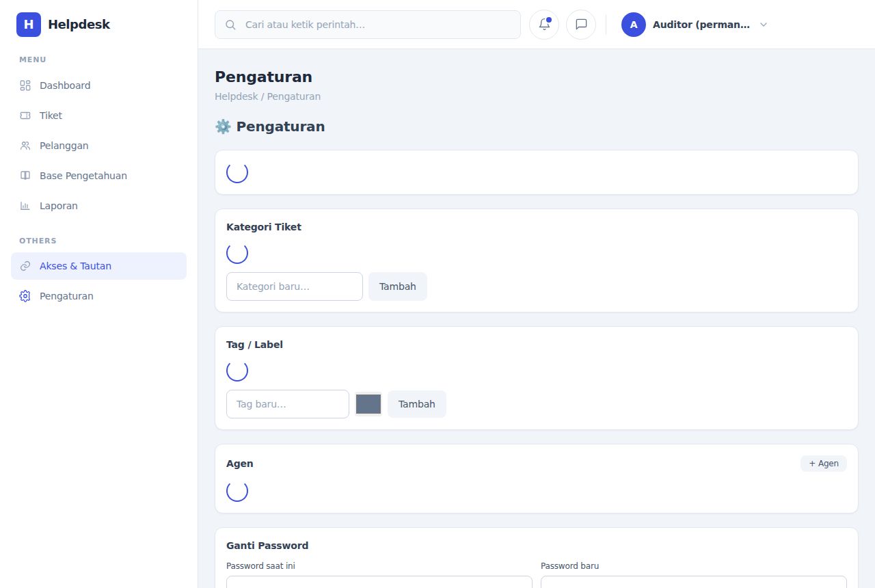
Task: Click the Helpdesk breadcrumb link
Action: point(237,96)
